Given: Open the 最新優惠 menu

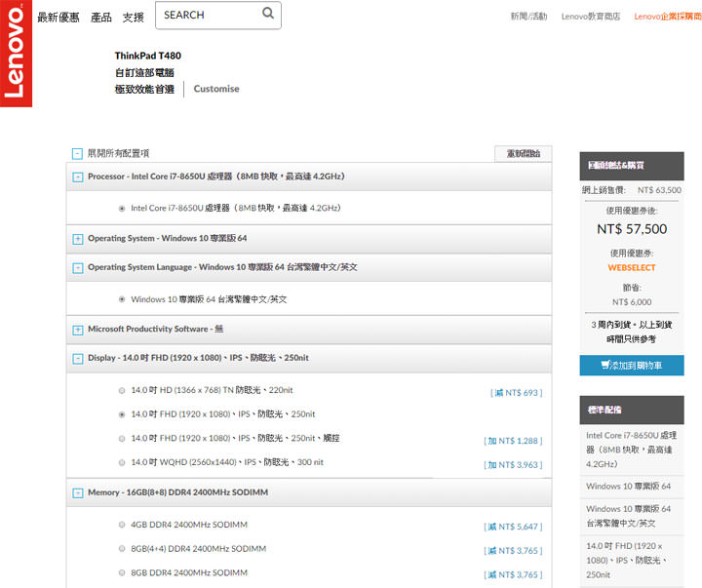Looking at the screenshot, I should tap(58, 18).
